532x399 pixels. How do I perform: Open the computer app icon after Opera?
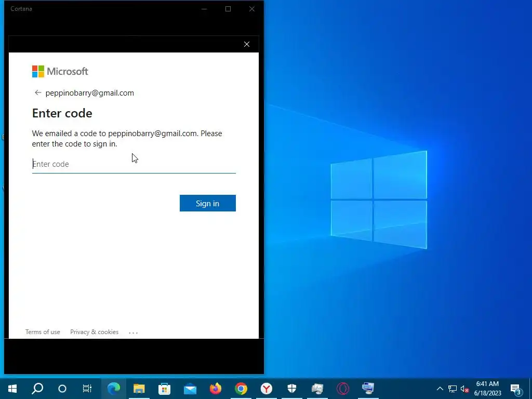pos(368,389)
